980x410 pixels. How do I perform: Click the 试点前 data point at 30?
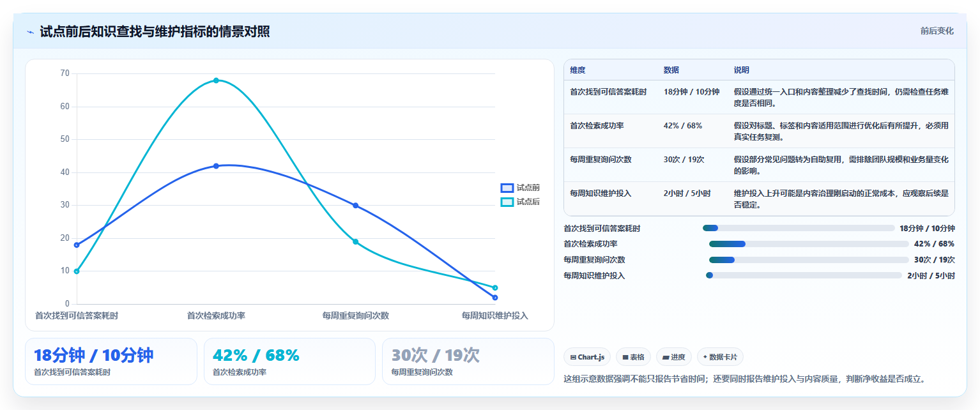click(356, 206)
